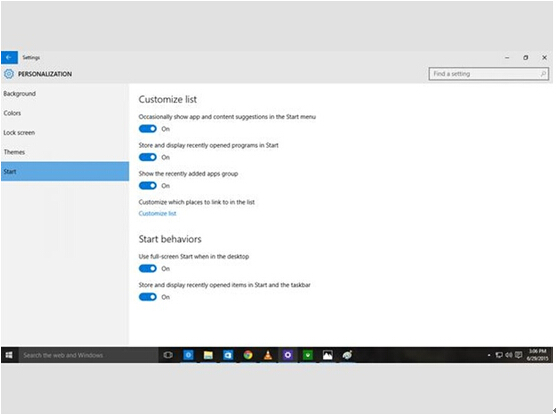Open VLC media player cone icon
Image resolution: width=556 pixels, height=417 pixels.
pyautogui.click(x=268, y=355)
